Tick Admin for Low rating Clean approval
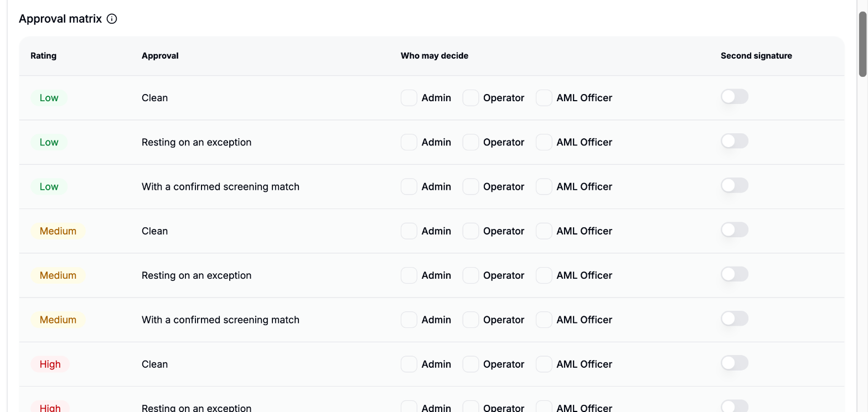This screenshot has width=868, height=412. 409,98
